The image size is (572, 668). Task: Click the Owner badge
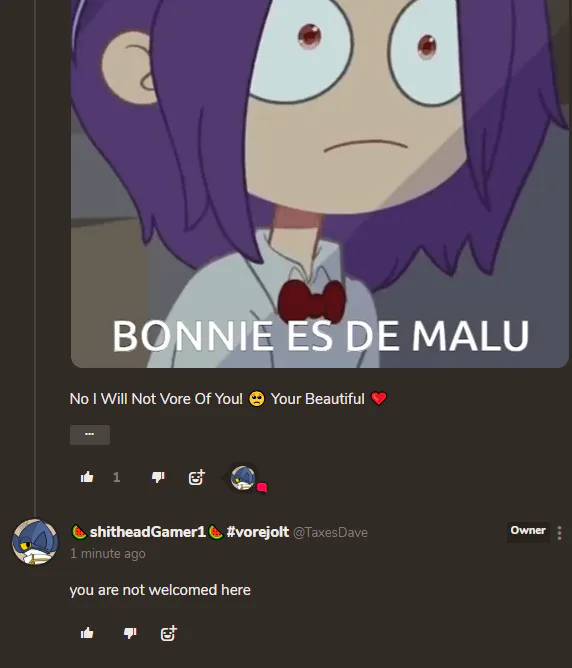click(528, 530)
